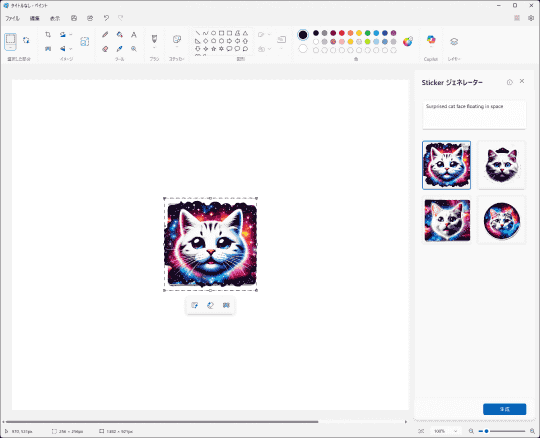The width and height of the screenshot is (540, 438).
Task: Select the Eraser tool
Action: 105,49
